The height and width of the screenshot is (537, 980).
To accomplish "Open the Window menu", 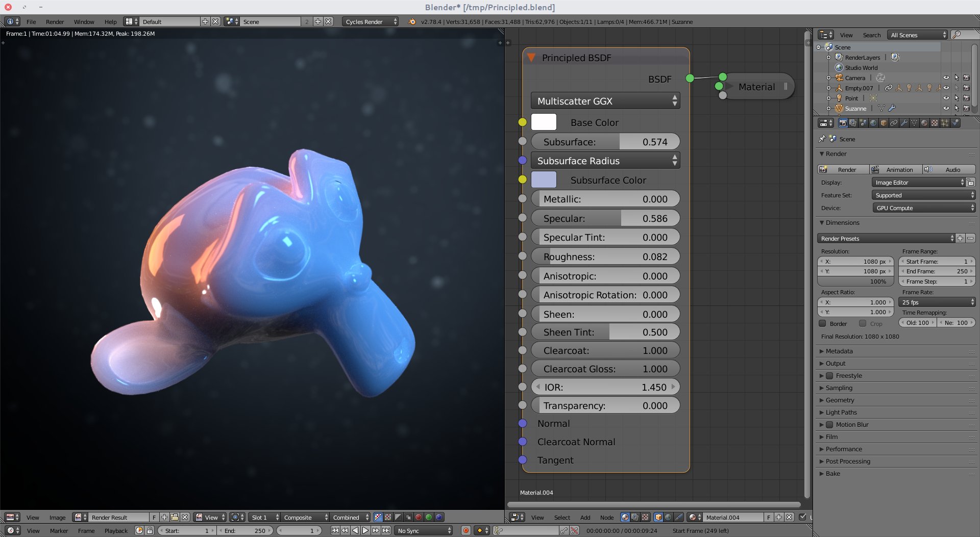I will click(84, 21).
